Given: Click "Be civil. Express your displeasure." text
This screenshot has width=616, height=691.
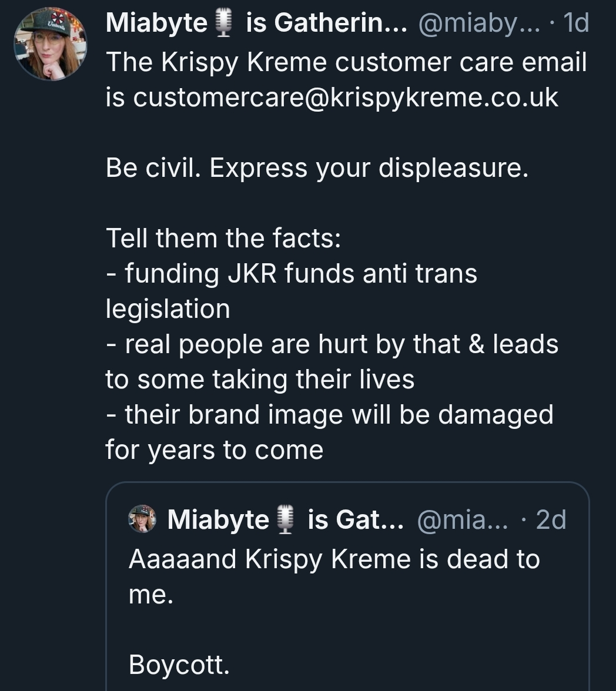Looking at the screenshot, I should 317,168.
